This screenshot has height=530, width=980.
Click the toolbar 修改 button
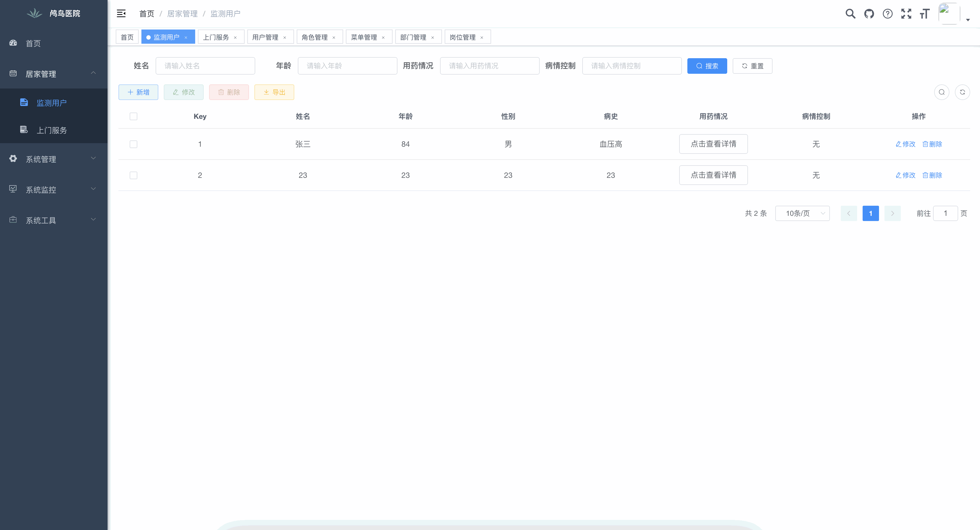tap(183, 92)
